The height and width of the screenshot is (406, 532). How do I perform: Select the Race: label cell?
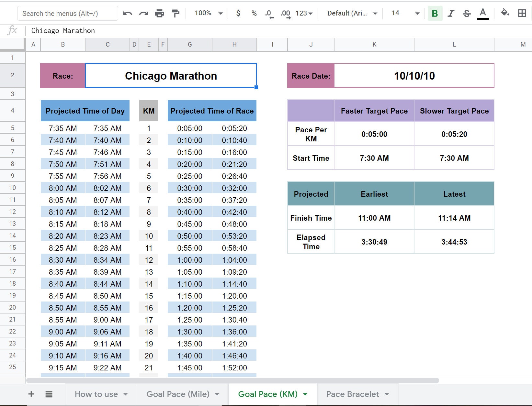pyautogui.click(x=63, y=76)
